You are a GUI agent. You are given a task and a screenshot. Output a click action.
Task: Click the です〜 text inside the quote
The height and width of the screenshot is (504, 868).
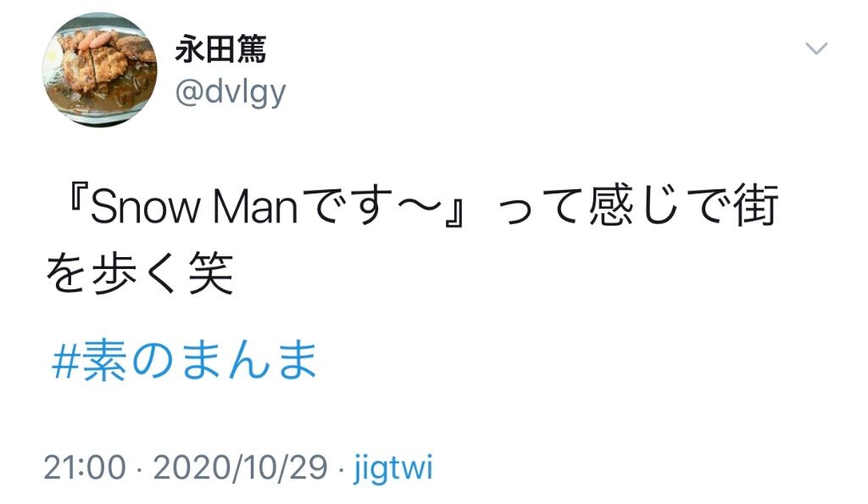pos(372,206)
